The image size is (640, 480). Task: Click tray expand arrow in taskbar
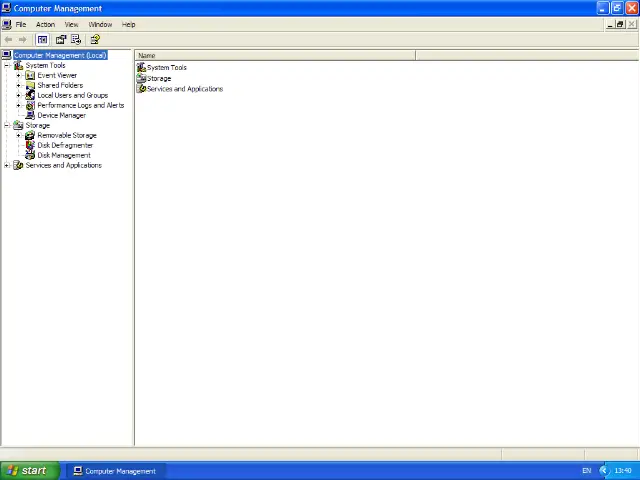tap(604, 471)
